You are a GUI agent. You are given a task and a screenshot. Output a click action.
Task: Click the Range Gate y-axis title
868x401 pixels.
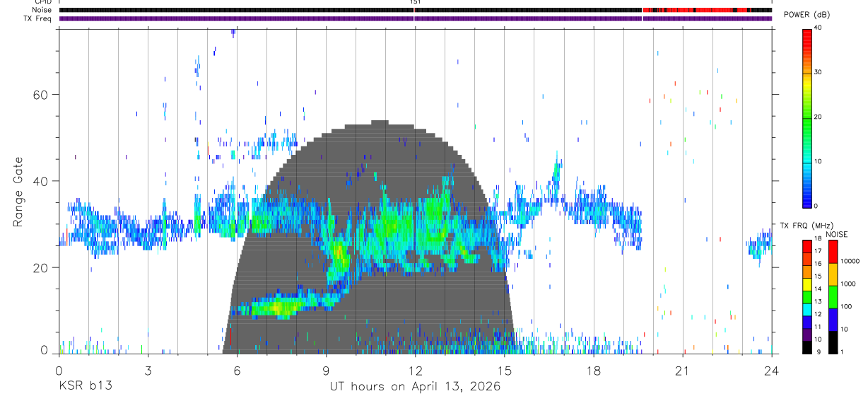(18, 192)
